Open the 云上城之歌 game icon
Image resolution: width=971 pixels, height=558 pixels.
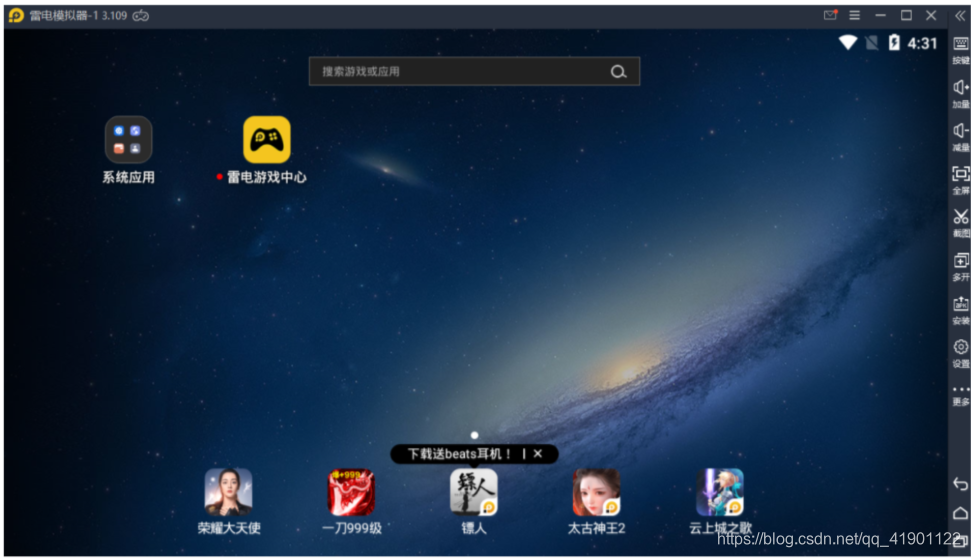(720, 492)
